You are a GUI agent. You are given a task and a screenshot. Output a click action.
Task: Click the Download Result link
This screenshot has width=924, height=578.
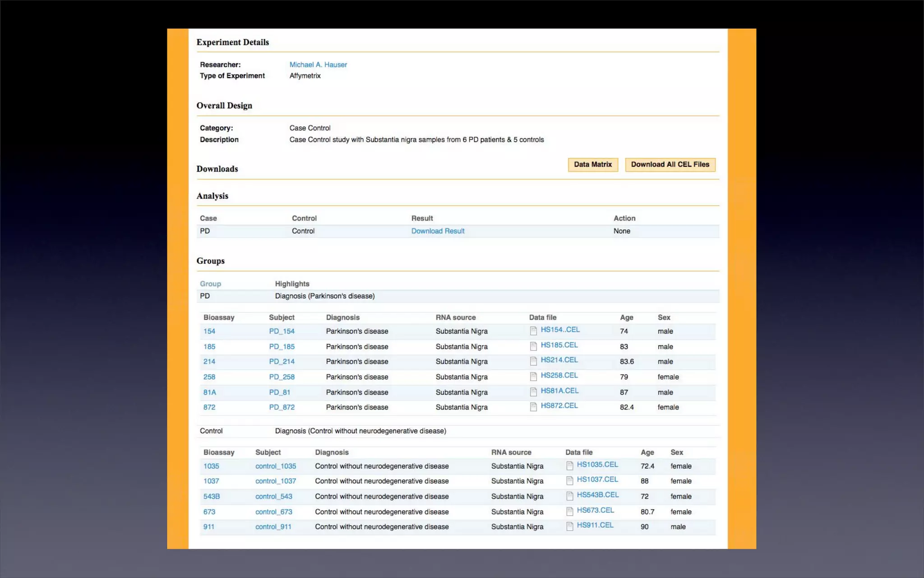point(438,231)
